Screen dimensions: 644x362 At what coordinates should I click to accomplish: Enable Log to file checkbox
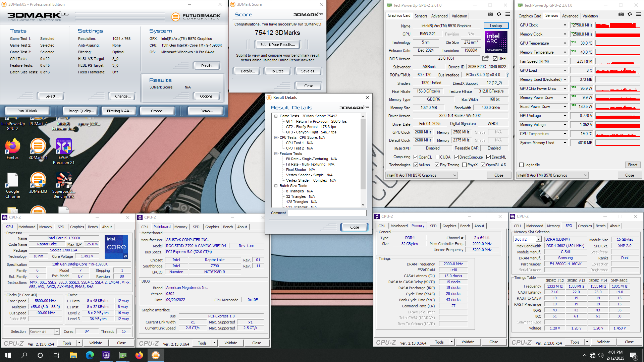coord(522,165)
